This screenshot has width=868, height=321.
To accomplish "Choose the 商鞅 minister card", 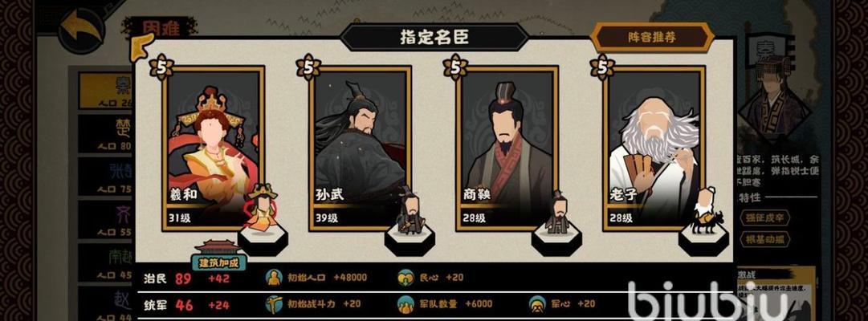I will click(507, 148).
